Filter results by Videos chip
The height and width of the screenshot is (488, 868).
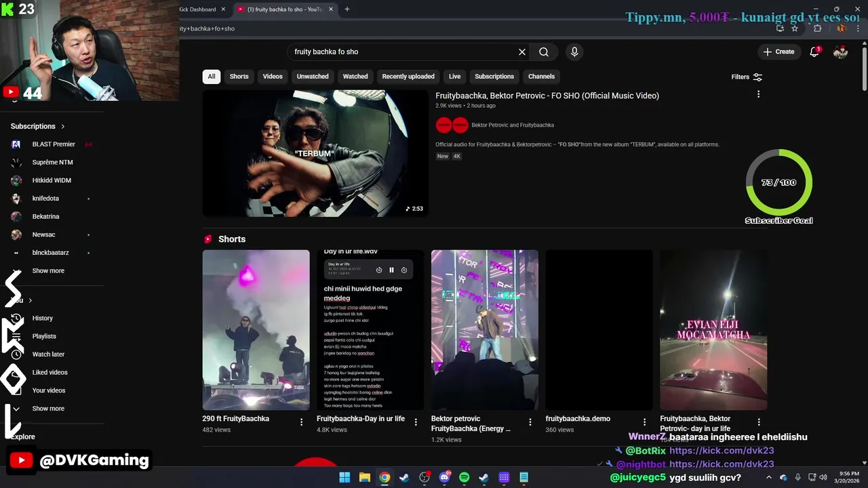[273, 77]
